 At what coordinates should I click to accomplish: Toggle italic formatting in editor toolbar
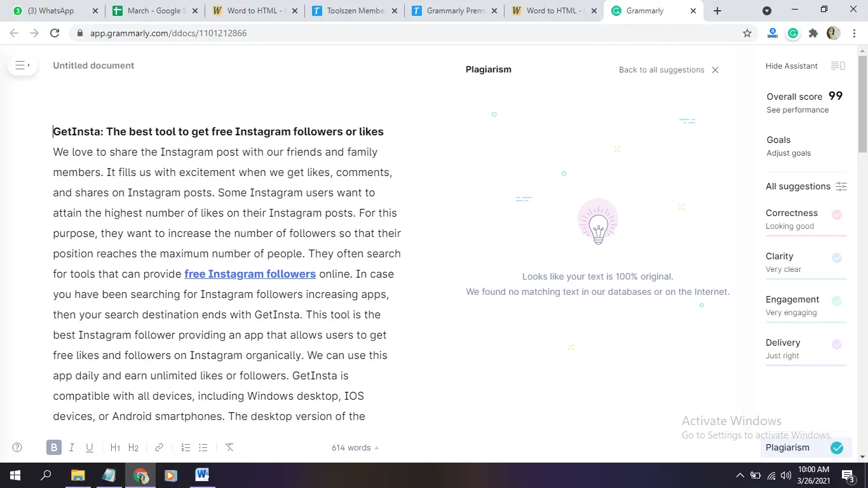[72, 447]
